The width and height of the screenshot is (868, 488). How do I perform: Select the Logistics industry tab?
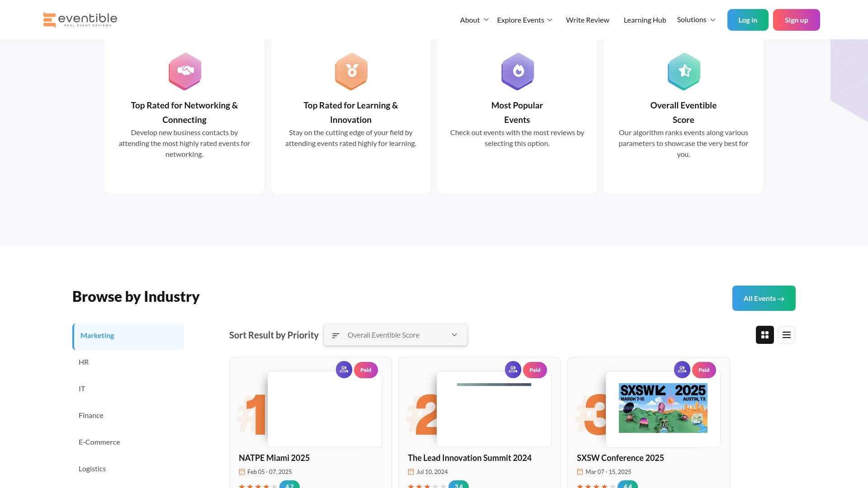coord(128,469)
